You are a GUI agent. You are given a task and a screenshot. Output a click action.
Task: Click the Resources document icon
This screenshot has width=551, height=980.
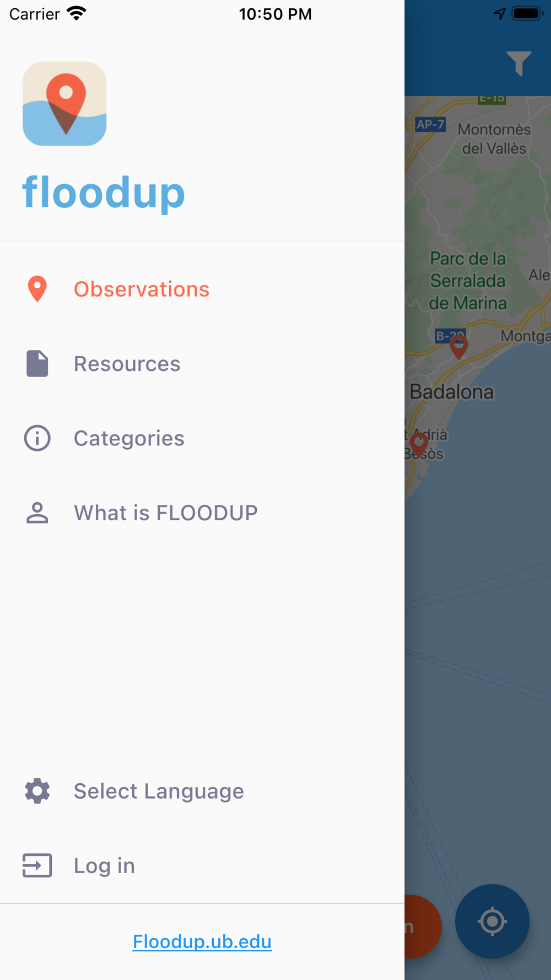coord(37,364)
